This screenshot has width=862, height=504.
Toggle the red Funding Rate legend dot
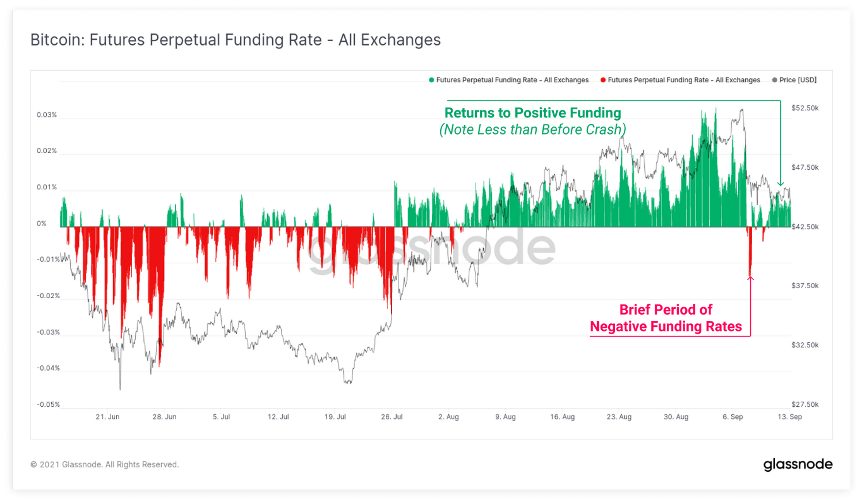[x=603, y=80]
